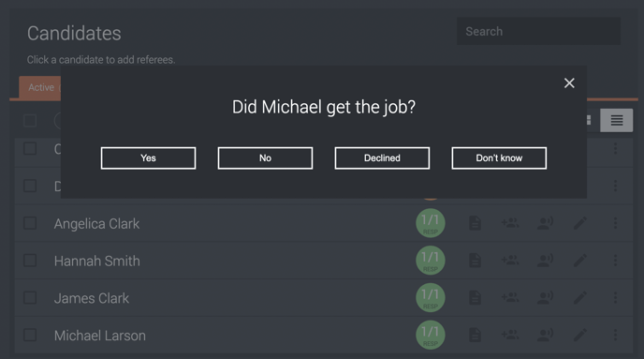Click James Clark's speaking person icon
Viewport: 644px width, 359px height.
coord(545,298)
